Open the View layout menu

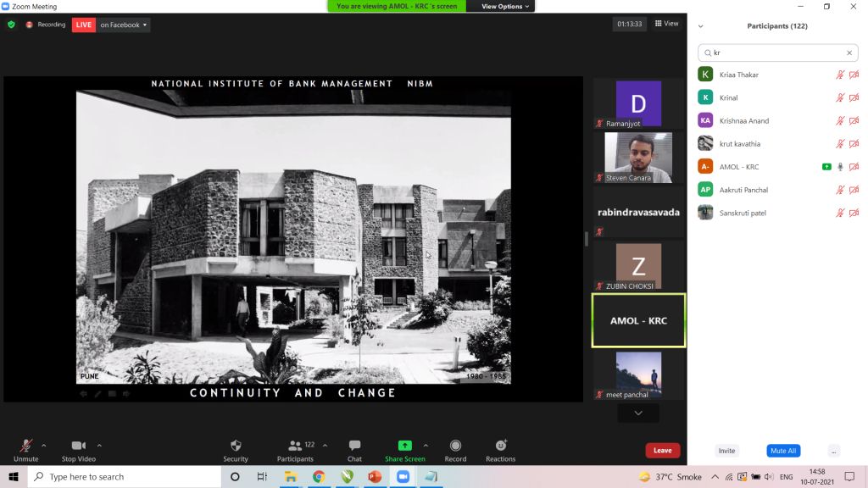tap(666, 23)
